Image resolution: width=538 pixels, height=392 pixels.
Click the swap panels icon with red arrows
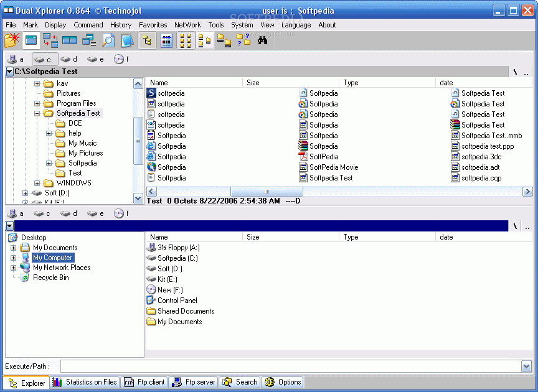click(x=50, y=41)
